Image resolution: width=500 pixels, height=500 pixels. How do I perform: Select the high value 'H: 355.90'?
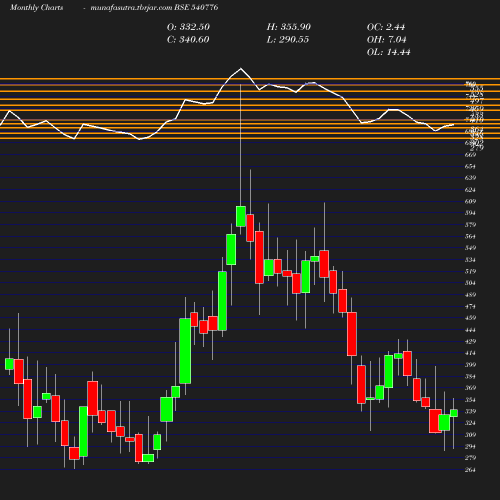pos(289,27)
